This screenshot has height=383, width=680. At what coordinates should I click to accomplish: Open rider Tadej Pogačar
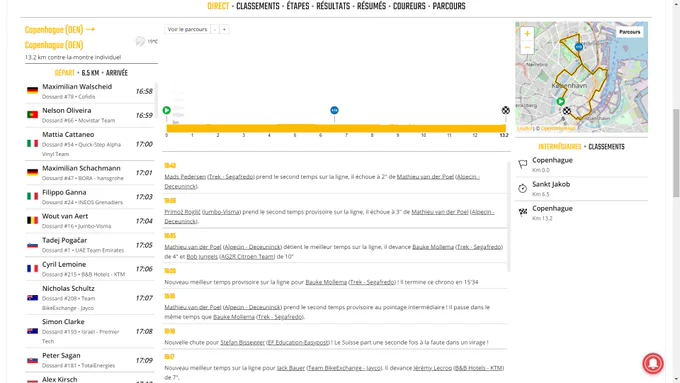pos(64,240)
